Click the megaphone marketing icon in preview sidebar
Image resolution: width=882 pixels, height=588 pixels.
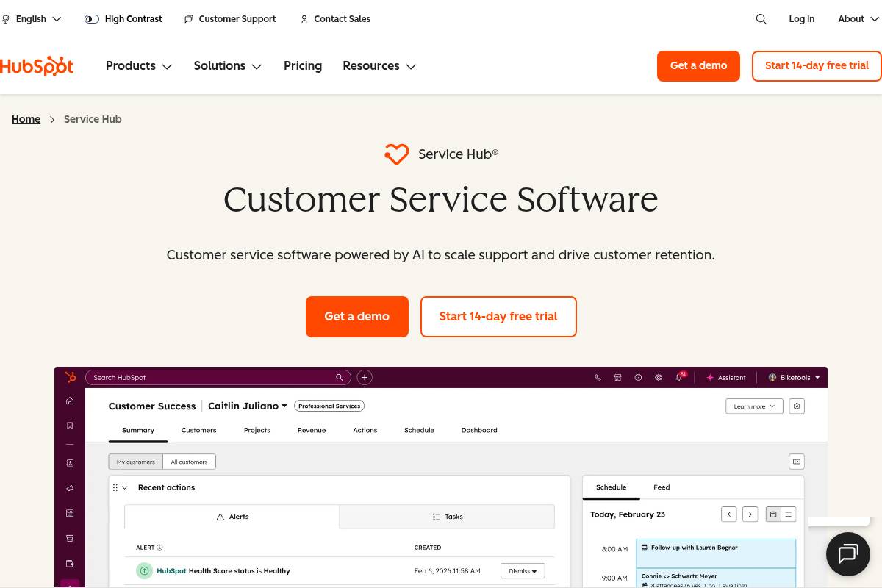(70, 488)
